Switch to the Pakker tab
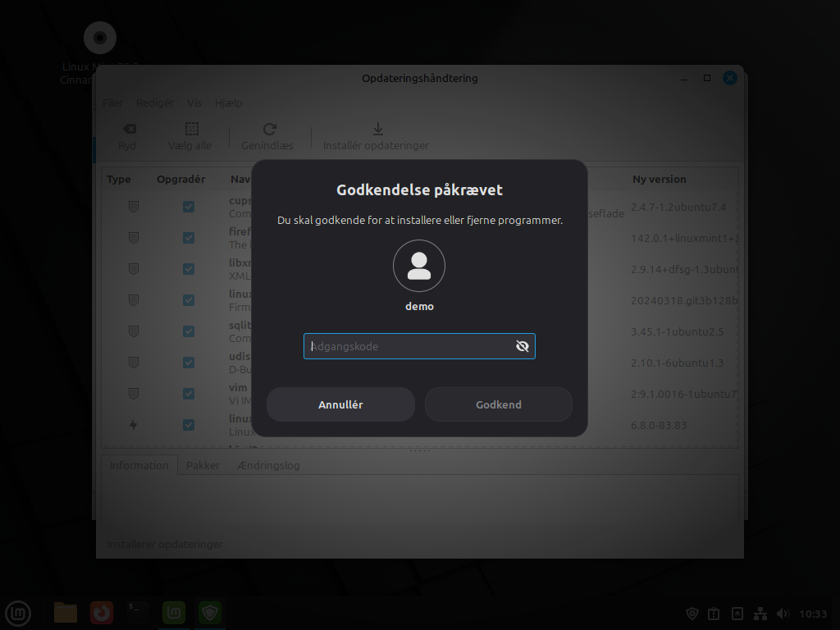 203,465
